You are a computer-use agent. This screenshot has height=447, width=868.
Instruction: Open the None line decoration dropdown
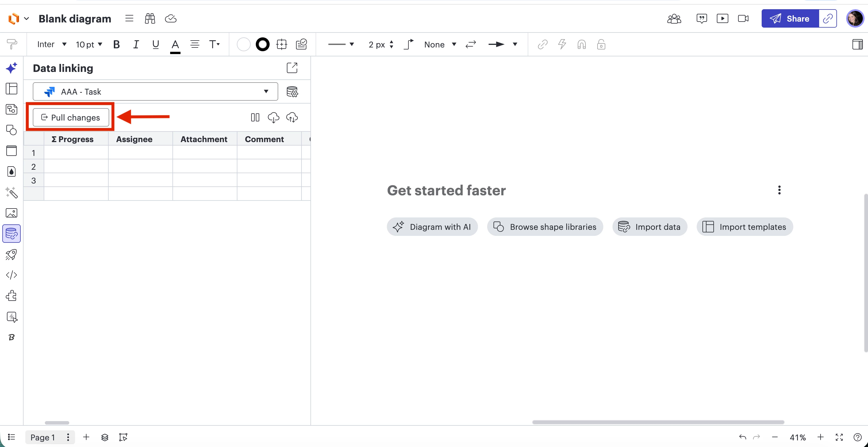pyautogui.click(x=440, y=45)
